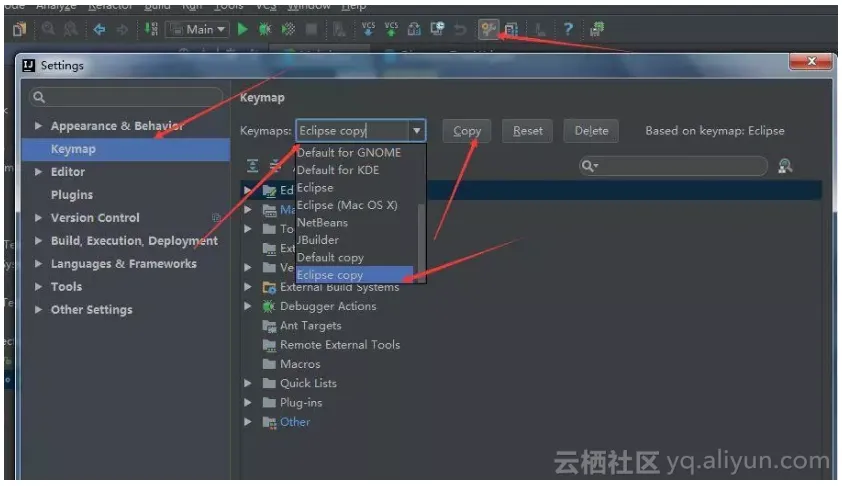Select Macros in the action tree
Screen dimensions: 842x486
[x=300, y=364]
